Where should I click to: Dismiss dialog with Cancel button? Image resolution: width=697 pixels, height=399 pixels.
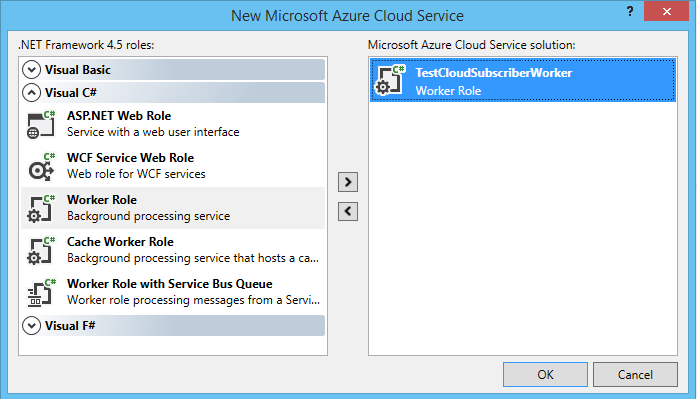[635, 375]
